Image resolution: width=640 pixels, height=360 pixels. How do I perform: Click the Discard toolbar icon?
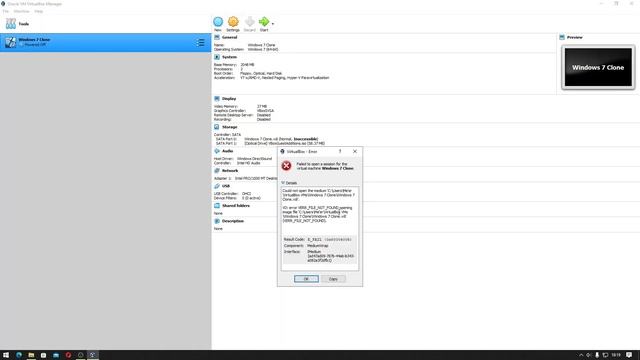coord(249,22)
